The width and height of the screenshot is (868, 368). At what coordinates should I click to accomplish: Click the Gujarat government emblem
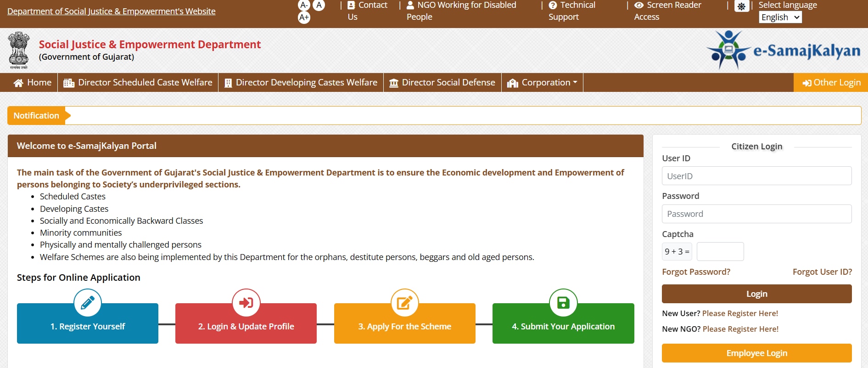click(x=19, y=50)
